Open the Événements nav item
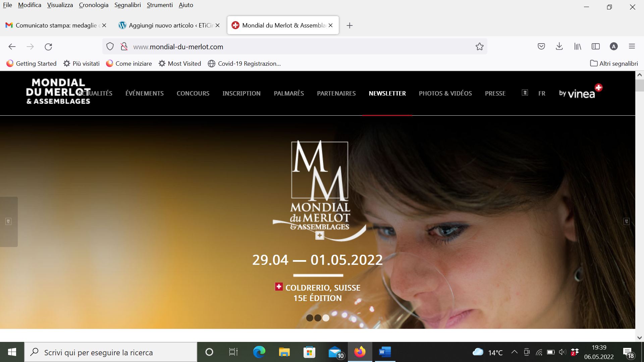The width and height of the screenshot is (644, 362). [x=145, y=94]
